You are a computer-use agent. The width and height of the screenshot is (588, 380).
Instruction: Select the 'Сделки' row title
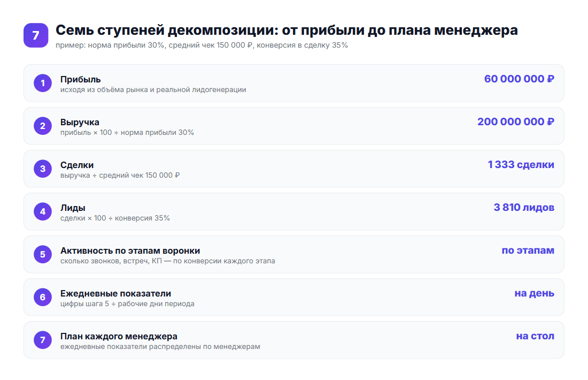pos(77,165)
